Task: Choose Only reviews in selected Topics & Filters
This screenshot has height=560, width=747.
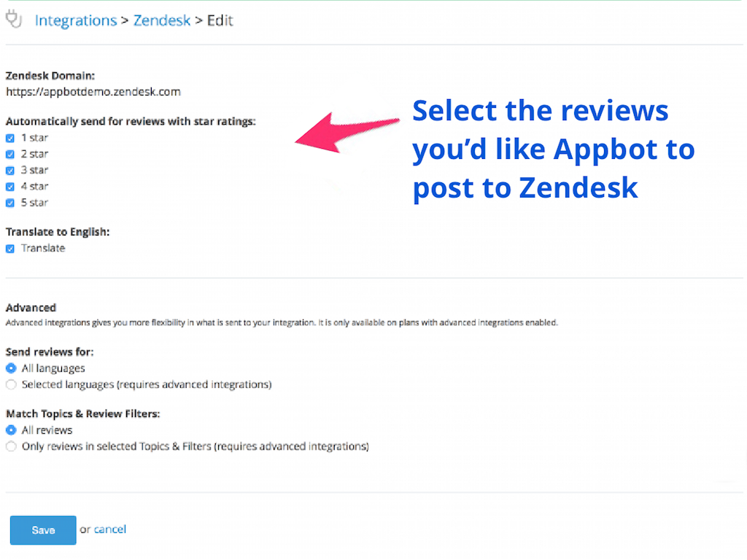Action: (x=11, y=446)
